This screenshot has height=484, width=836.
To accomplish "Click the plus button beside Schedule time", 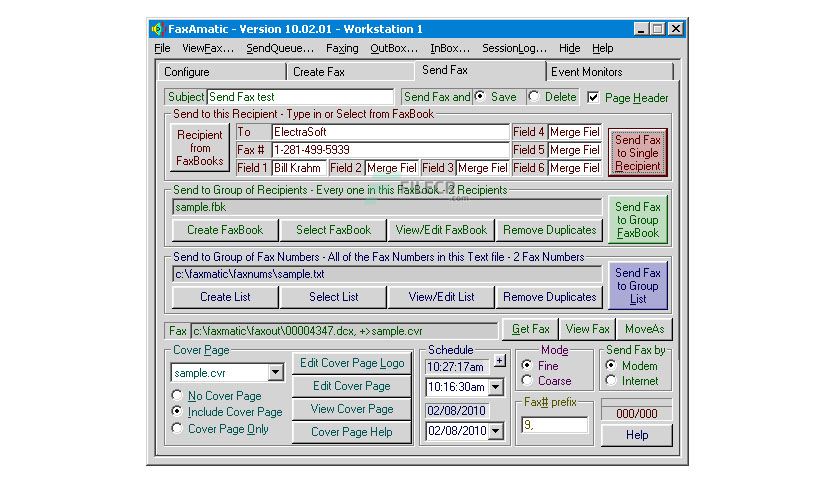I will coord(500,361).
